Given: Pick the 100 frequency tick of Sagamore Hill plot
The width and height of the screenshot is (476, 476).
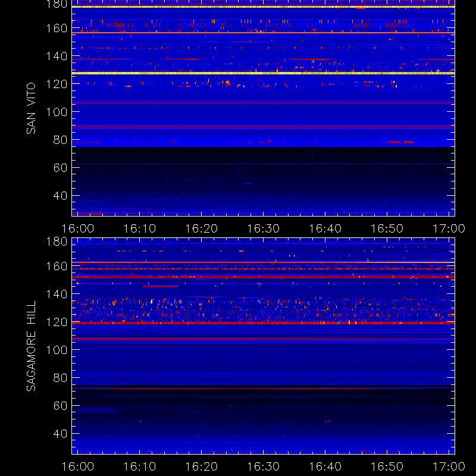Looking at the screenshot, I should (57, 350).
